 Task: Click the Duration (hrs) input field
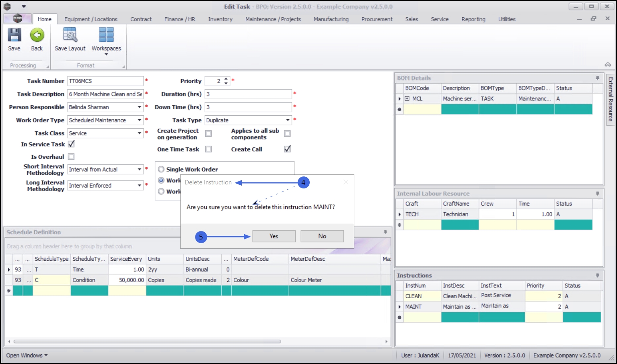pos(248,94)
